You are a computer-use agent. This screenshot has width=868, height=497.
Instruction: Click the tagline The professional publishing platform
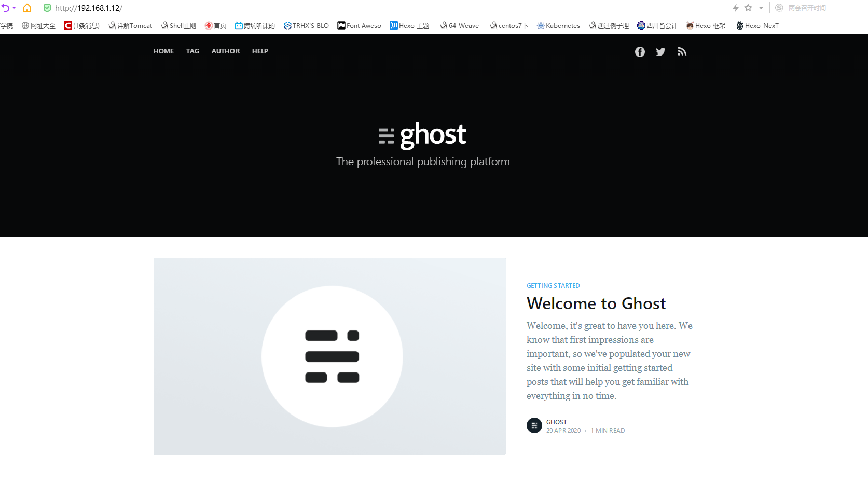click(423, 162)
